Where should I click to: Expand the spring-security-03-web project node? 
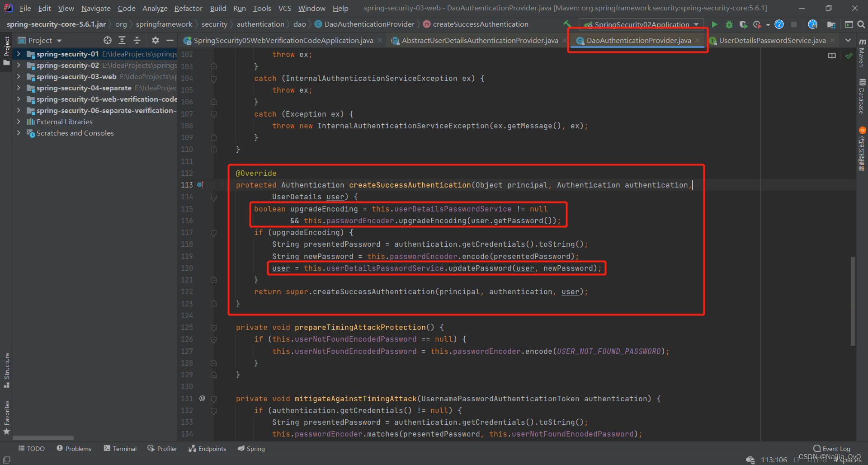pyautogui.click(x=19, y=77)
